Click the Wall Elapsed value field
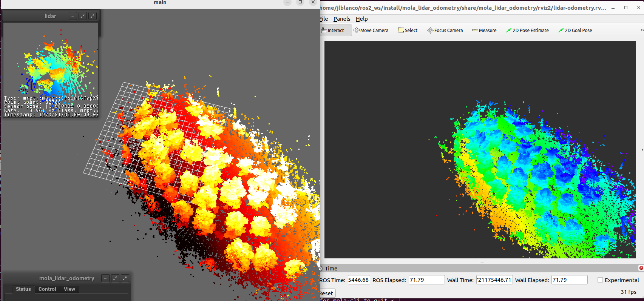Viewport: 644px width, 301px height. point(569,280)
